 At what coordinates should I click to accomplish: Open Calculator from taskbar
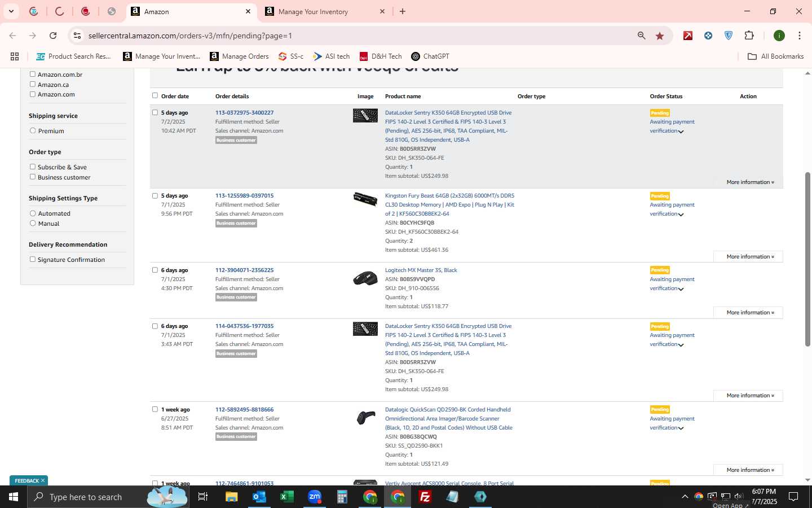pos(342,497)
